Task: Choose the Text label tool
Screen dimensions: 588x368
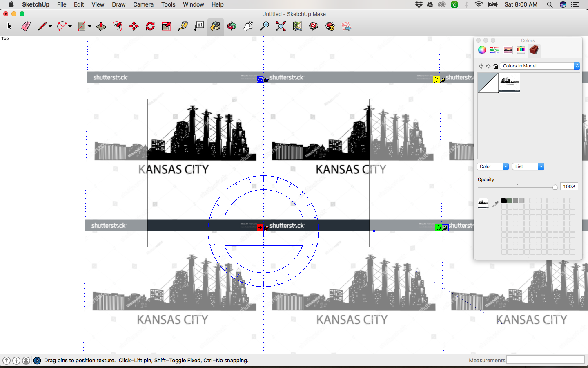Action: click(199, 27)
